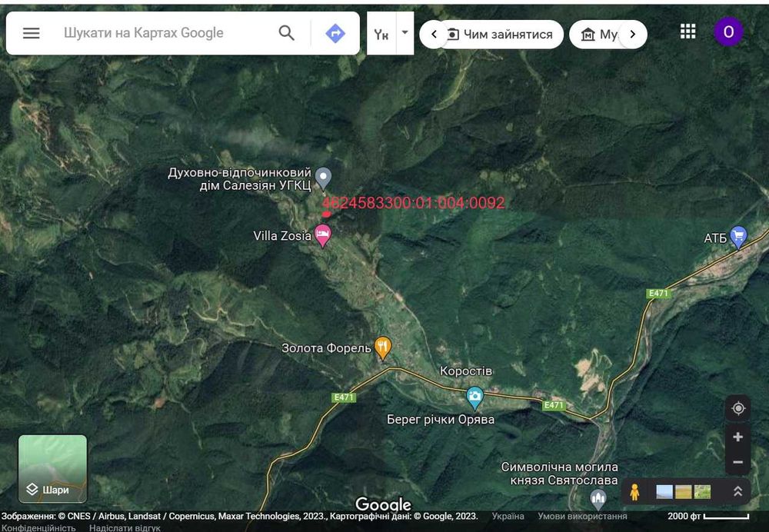Open directions with the blue arrow icon
Screen dimensions: 769x532
[x=335, y=33]
